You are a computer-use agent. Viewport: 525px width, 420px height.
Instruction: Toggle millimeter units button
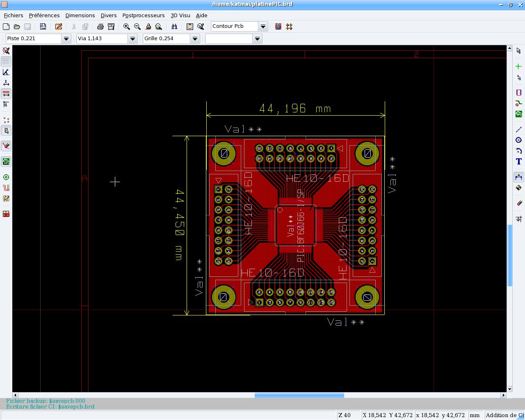point(6,94)
